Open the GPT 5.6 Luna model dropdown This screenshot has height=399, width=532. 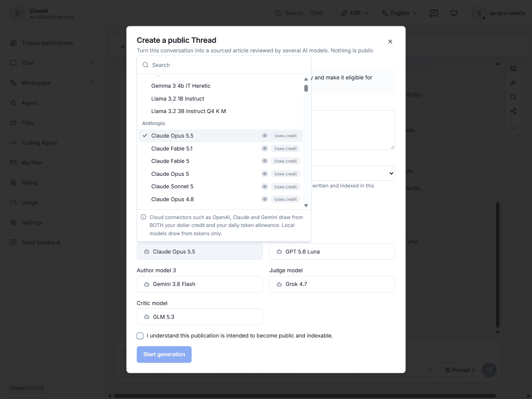pos(332,251)
